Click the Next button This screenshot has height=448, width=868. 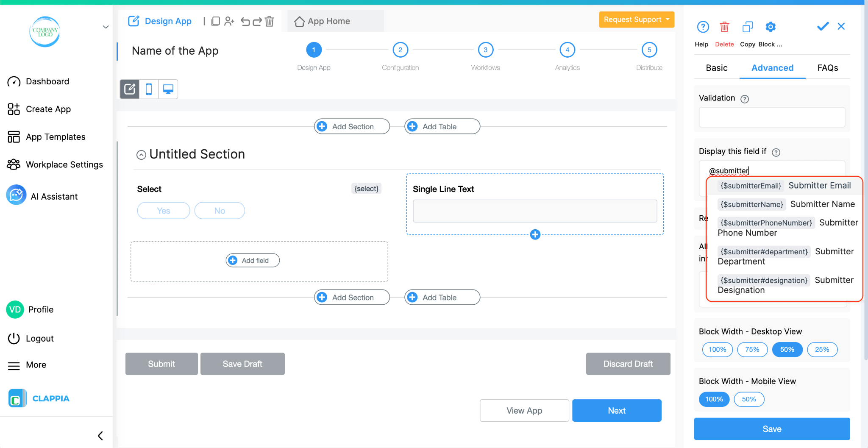(x=617, y=410)
